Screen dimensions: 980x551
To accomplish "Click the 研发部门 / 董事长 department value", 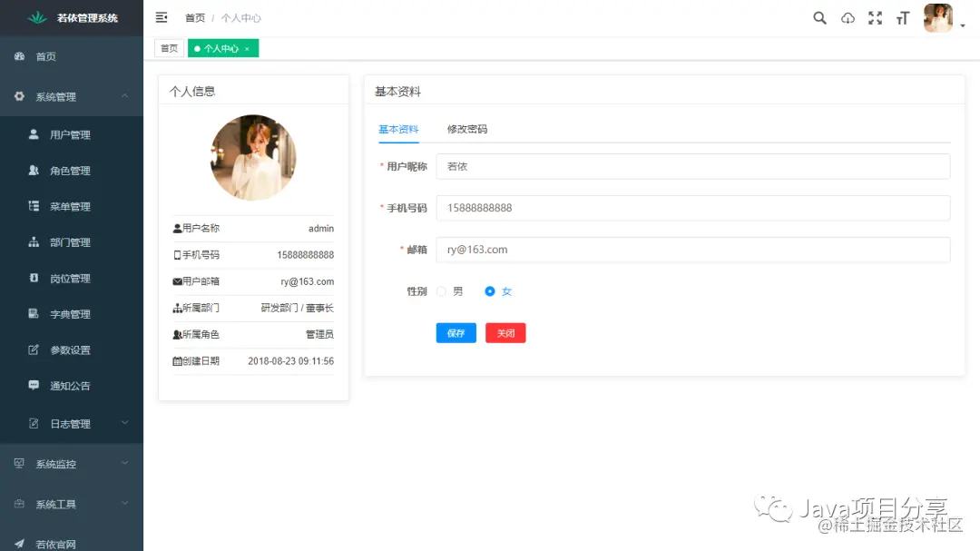I will click(298, 308).
